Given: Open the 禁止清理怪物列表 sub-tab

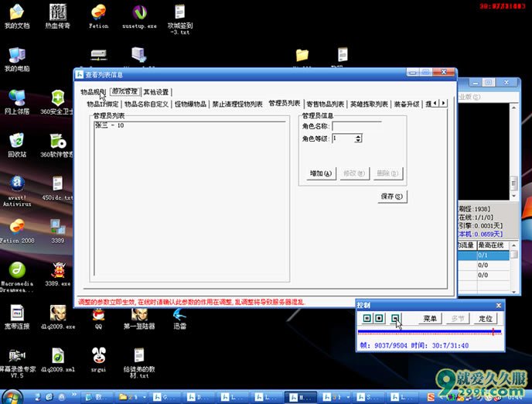Looking at the screenshot, I should coord(237,104).
